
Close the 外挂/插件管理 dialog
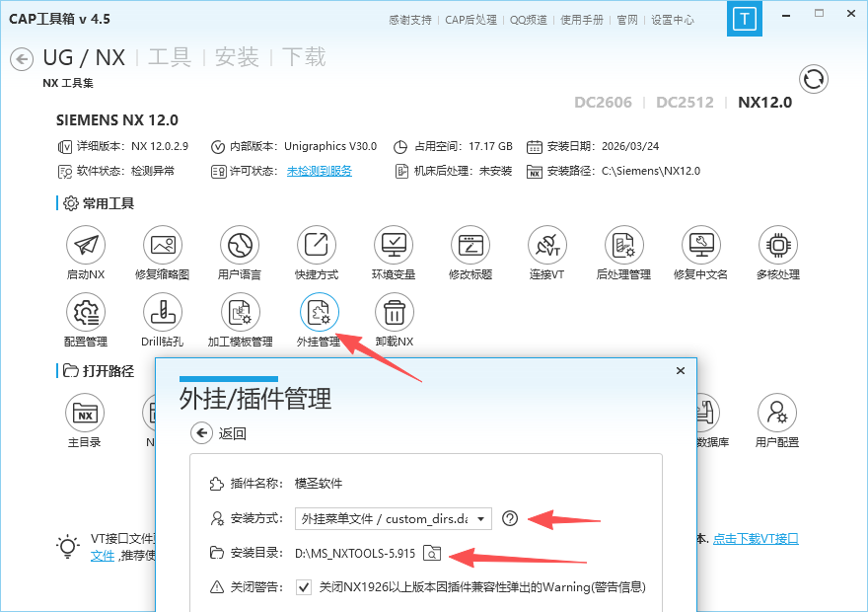click(681, 370)
